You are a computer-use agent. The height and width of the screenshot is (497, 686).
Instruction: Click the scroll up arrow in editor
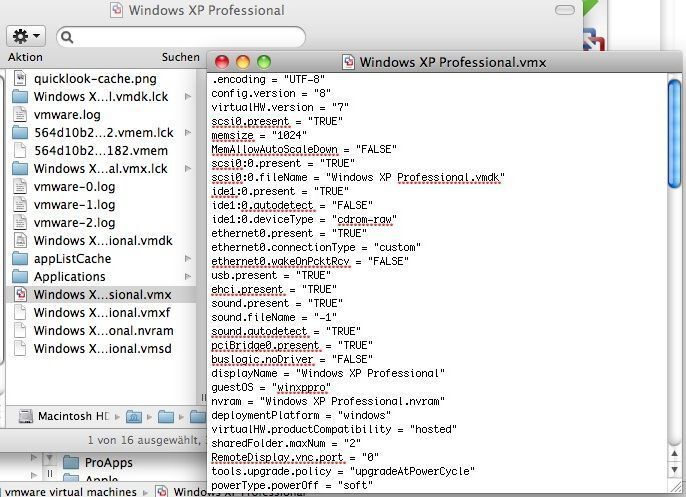tap(675, 453)
